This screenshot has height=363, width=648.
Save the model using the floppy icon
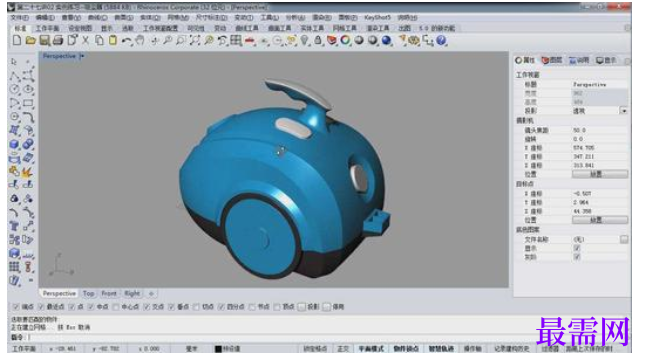click(44, 40)
